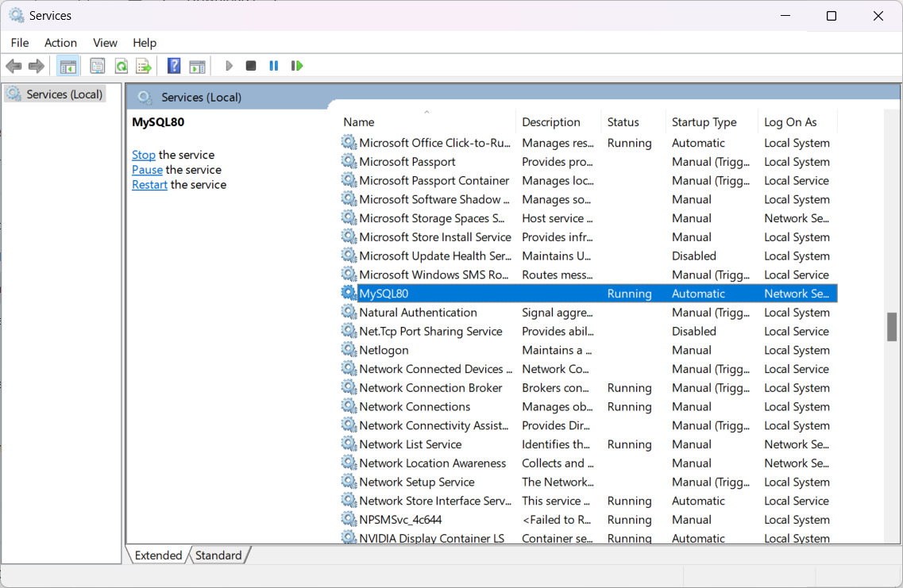
Task: Open the View menu
Action: click(105, 42)
